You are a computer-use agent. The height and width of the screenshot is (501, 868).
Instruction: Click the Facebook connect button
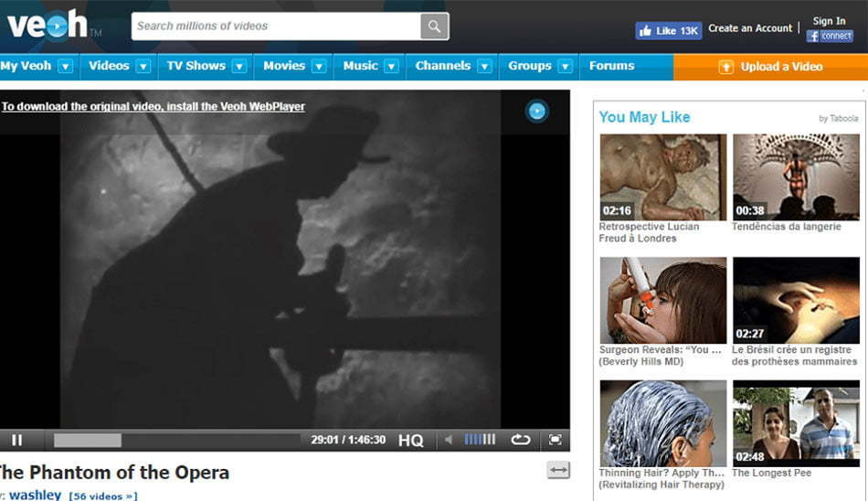pos(830,36)
